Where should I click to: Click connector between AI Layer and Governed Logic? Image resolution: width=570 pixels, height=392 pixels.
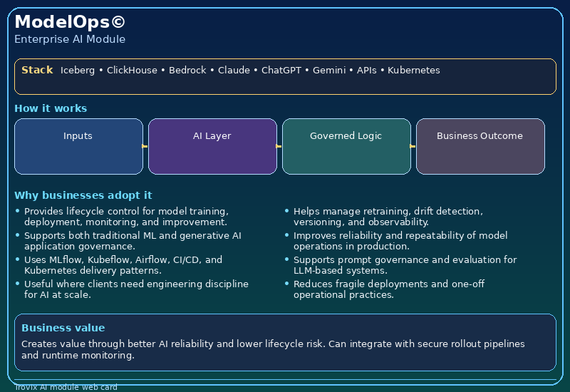pos(279,146)
